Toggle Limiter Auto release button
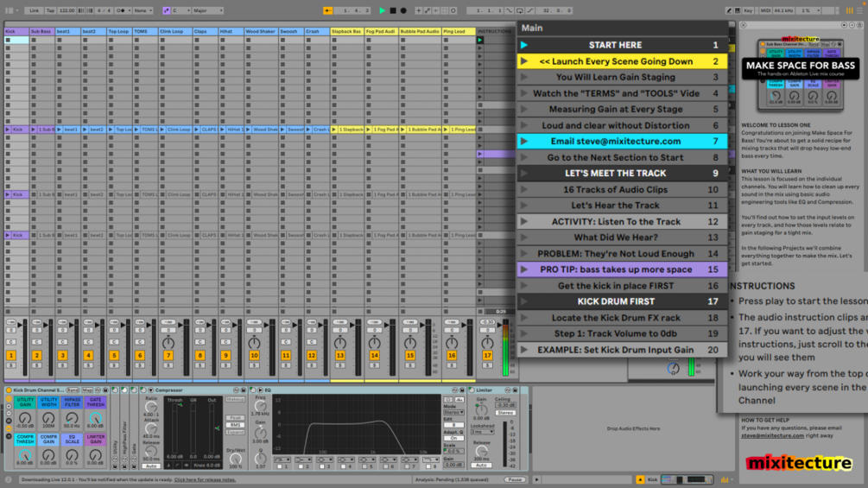The image size is (868, 488). tap(482, 466)
